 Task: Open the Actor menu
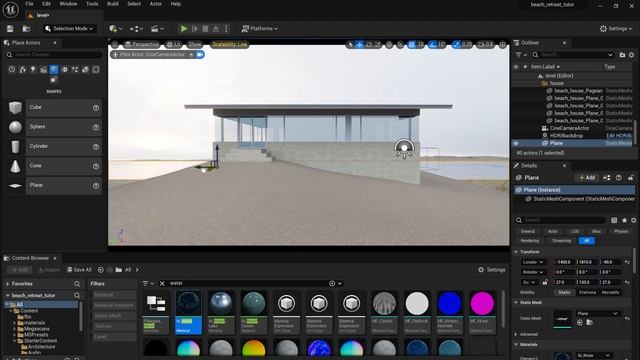(156, 4)
